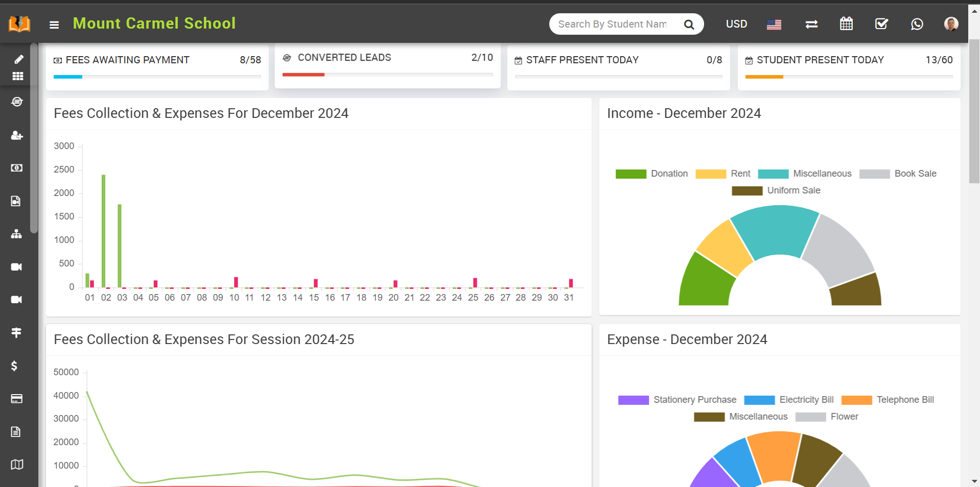Click the green bar for day 03
This screenshot has height=487, width=980.
(x=120, y=246)
